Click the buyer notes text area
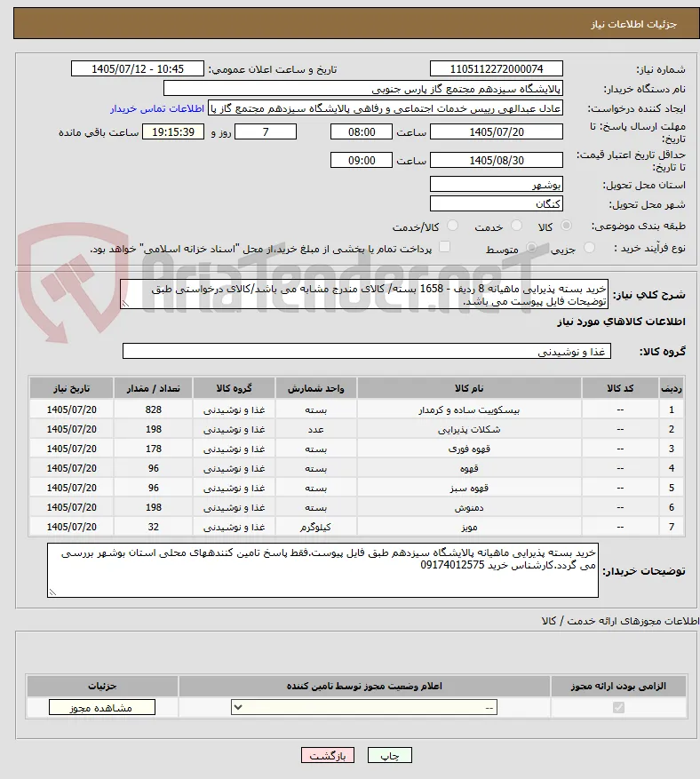This screenshot has width=700, height=779. [323, 570]
